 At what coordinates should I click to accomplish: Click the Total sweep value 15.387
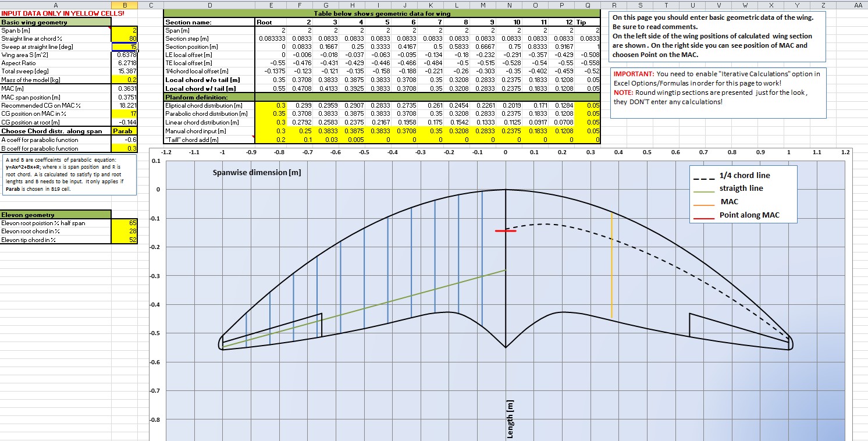click(124, 72)
